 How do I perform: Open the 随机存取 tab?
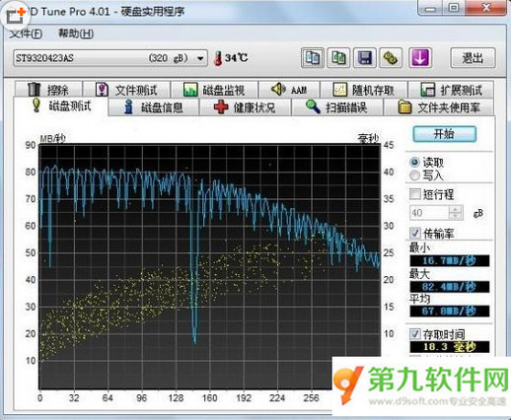pyautogui.click(x=364, y=90)
